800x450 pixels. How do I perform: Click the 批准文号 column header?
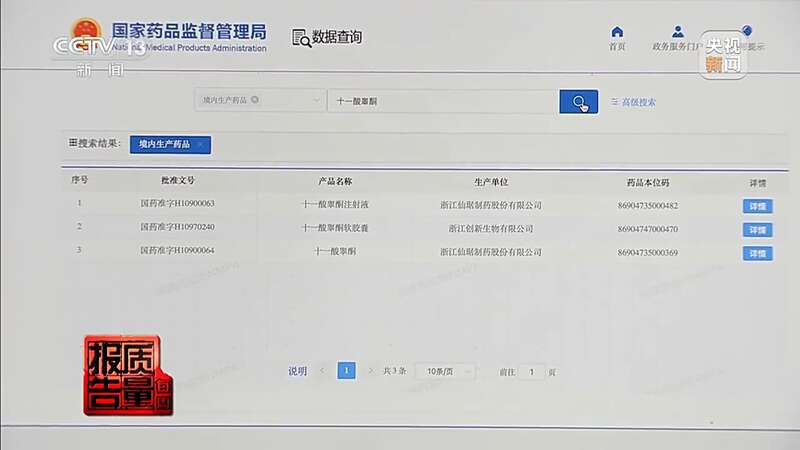click(178, 181)
